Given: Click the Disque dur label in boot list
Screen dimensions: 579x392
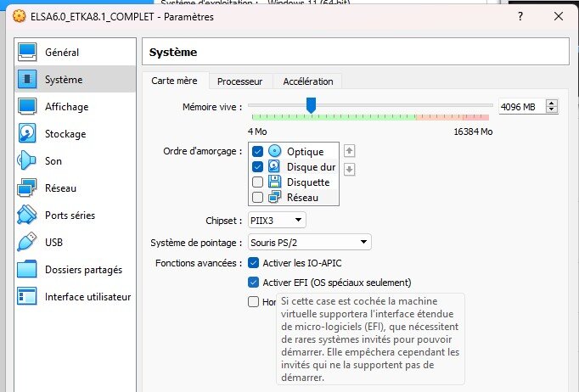Looking at the screenshot, I should (x=312, y=167).
